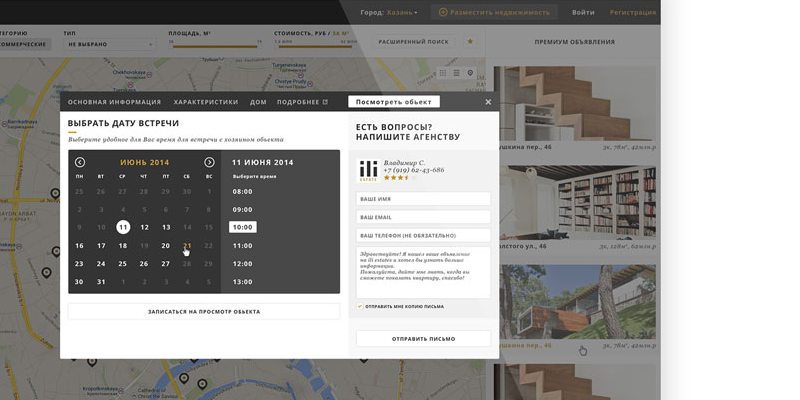Screen dimensions: 800x400
Task: Switch to grid view icon
Action: click(442, 73)
